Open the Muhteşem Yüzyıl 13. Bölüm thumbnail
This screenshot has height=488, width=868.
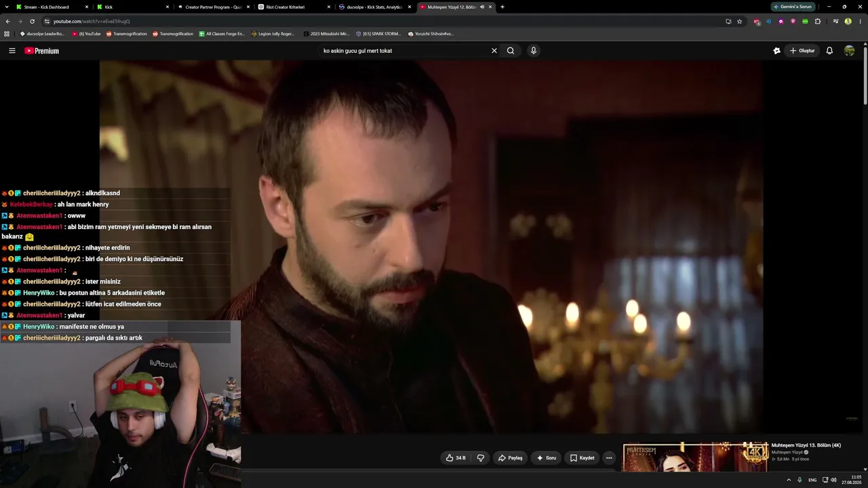coord(696,457)
